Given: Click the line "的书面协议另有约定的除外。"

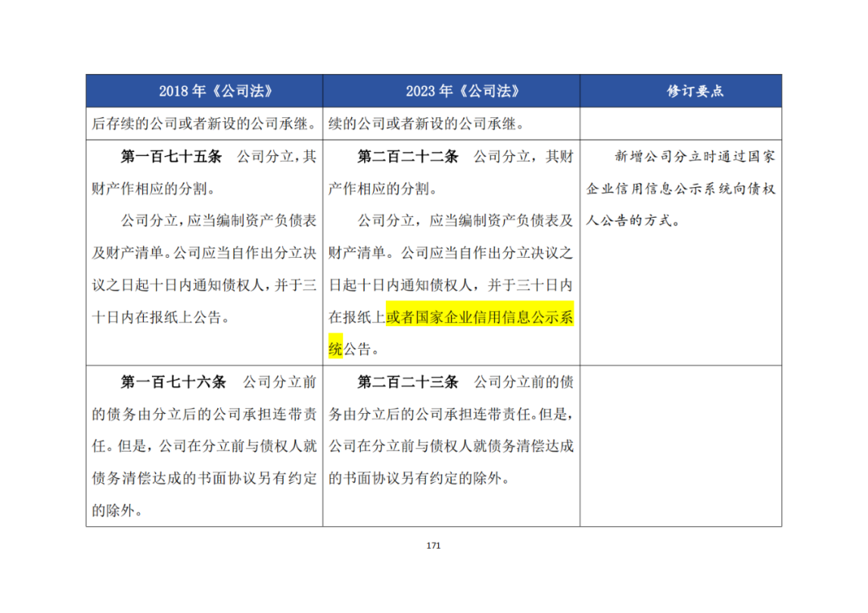Looking at the screenshot, I should [420, 478].
